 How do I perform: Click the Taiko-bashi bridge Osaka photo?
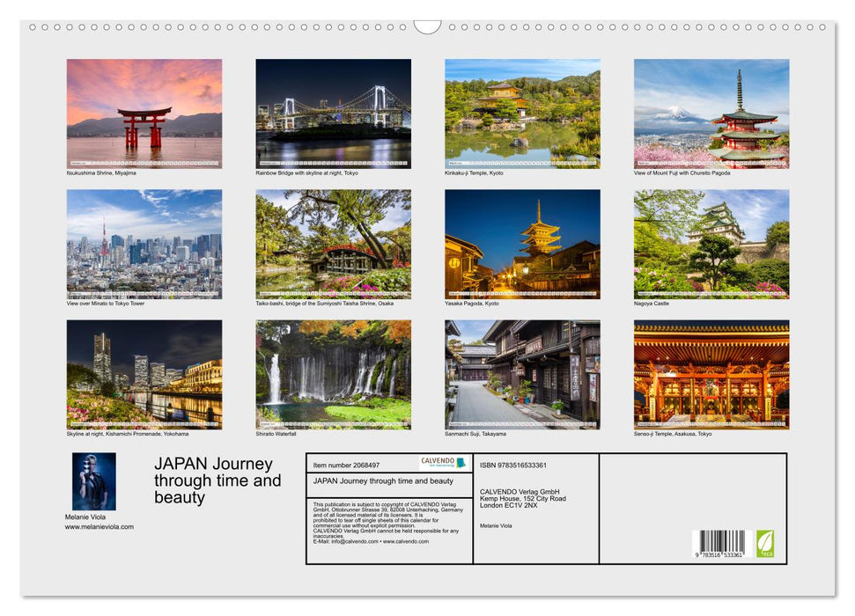(x=335, y=246)
